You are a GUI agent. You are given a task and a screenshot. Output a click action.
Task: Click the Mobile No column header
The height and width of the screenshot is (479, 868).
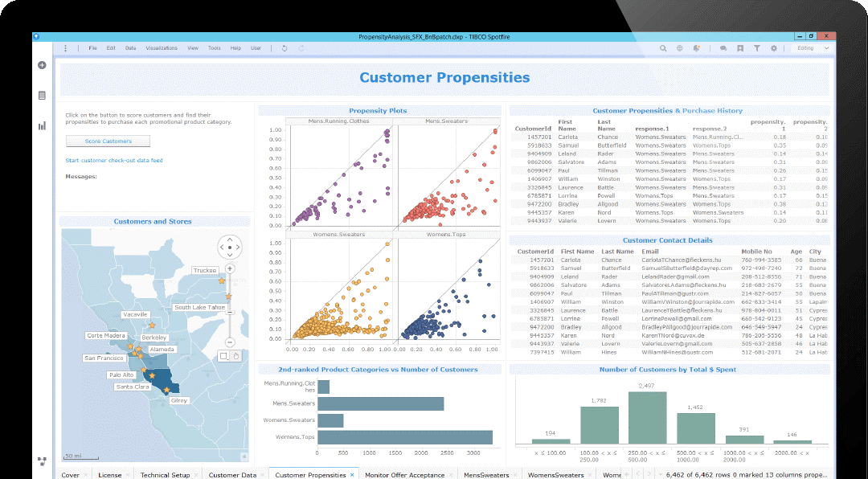[x=756, y=252]
